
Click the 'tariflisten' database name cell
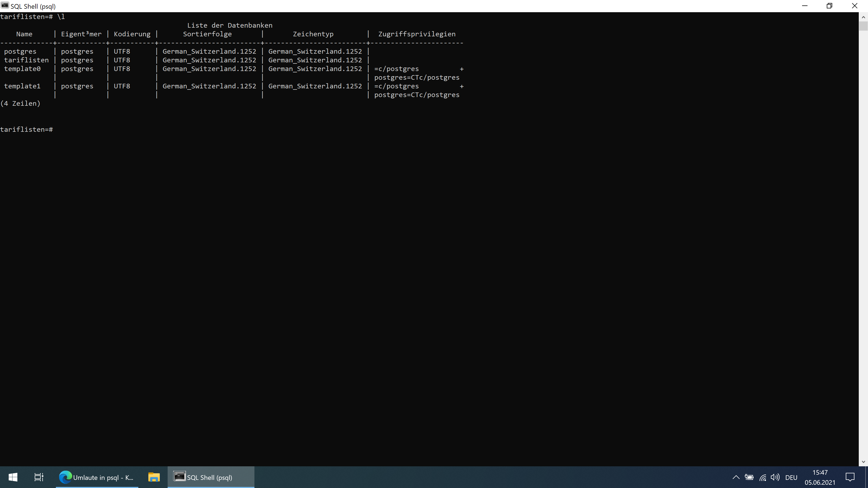point(26,60)
